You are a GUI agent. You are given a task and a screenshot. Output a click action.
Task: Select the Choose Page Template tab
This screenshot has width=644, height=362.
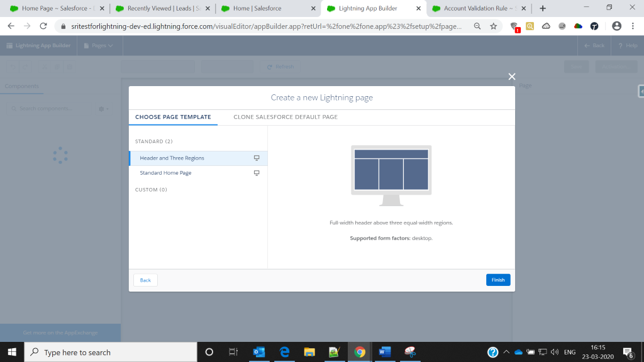[173, 117]
